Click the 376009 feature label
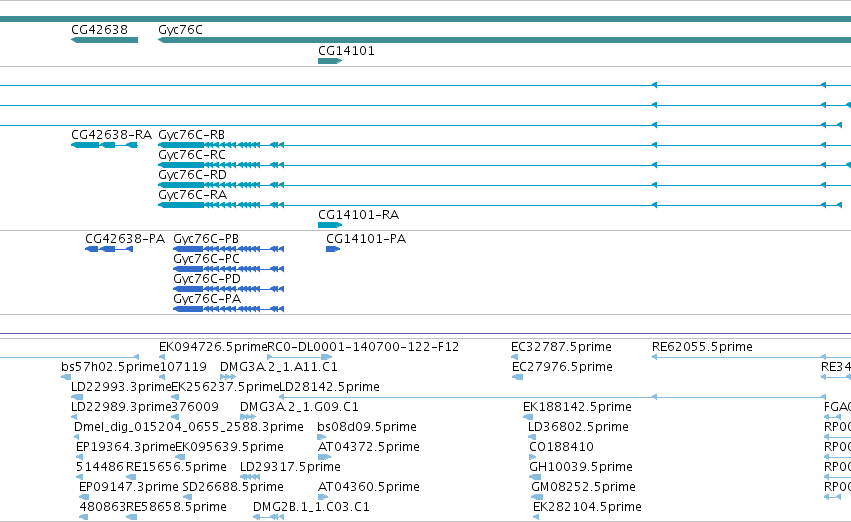 click(x=195, y=407)
